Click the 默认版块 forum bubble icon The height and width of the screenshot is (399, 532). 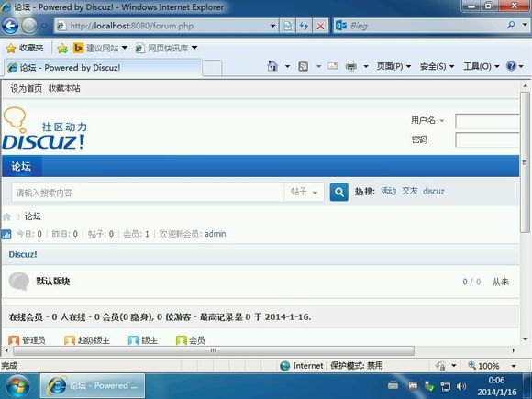(18, 281)
